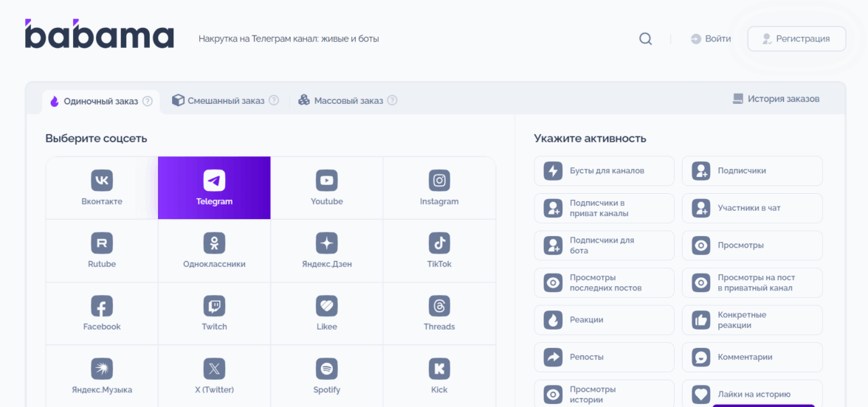
Task: Choose Просмотры истории activity
Action: [604, 394]
